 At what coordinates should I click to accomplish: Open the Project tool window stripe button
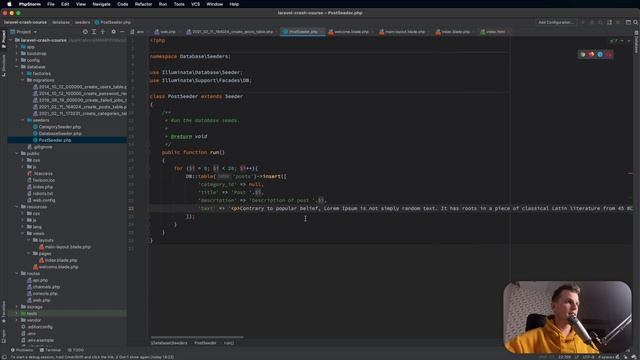pos(4,39)
